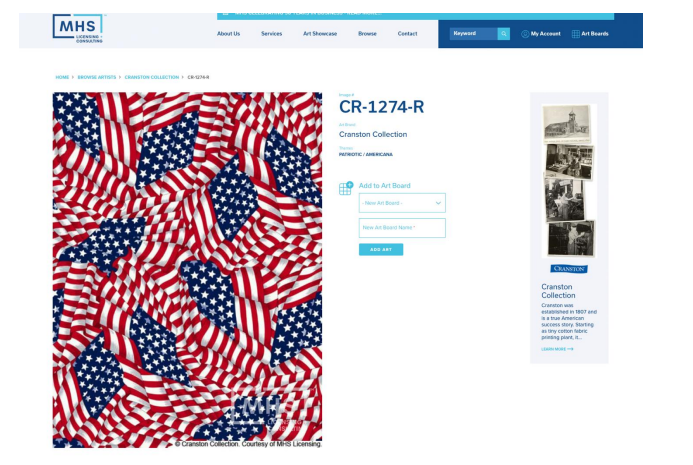
Task: Click the HOME breadcrumb link
Action: click(x=62, y=77)
